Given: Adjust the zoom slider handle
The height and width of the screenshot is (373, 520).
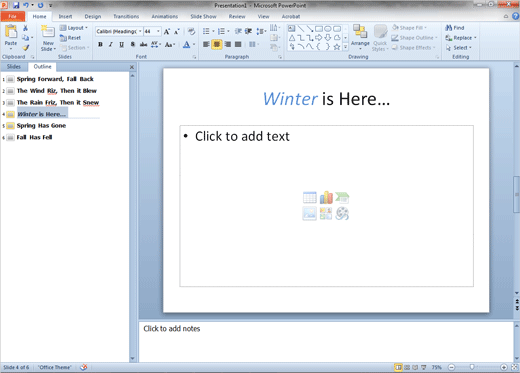Looking at the screenshot, I should point(472,367).
